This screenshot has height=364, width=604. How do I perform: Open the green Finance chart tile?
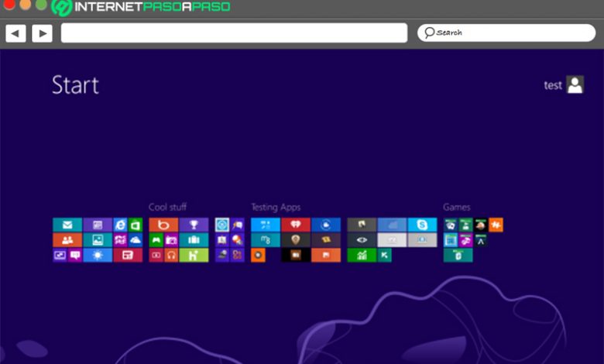click(x=362, y=255)
